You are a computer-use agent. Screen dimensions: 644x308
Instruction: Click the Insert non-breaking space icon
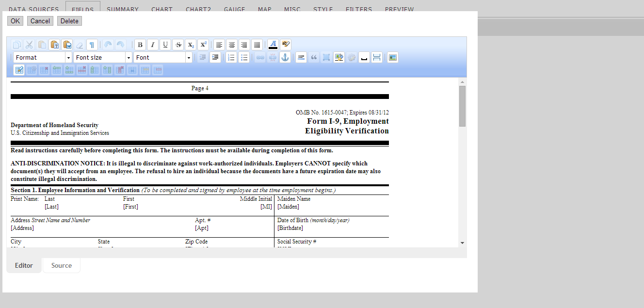364,57
